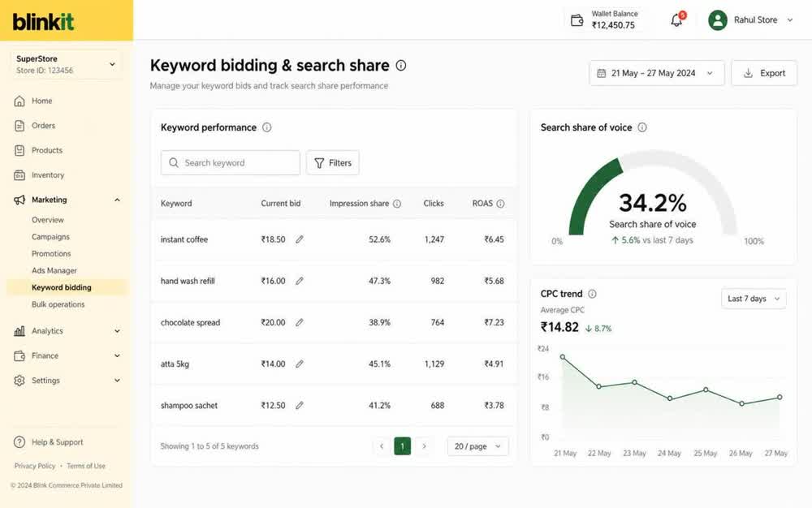812x508 pixels.
Task: Open Campaigns in Marketing menu
Action: pos(50,237)
